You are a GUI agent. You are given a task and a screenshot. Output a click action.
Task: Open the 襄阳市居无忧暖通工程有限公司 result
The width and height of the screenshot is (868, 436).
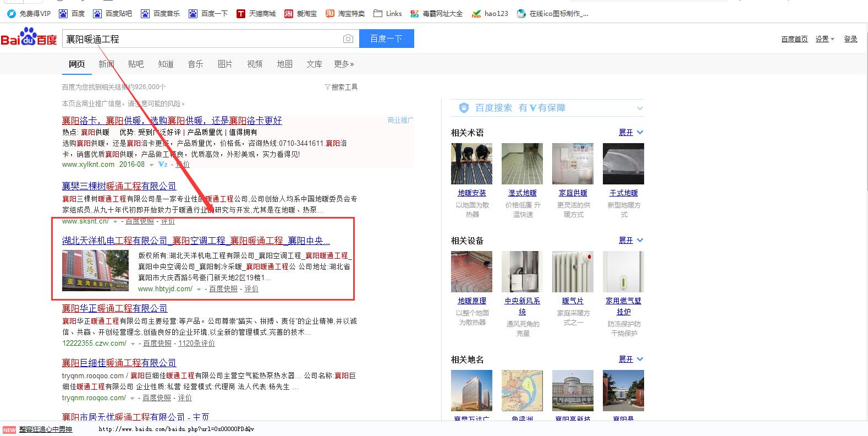coord(135,417)
